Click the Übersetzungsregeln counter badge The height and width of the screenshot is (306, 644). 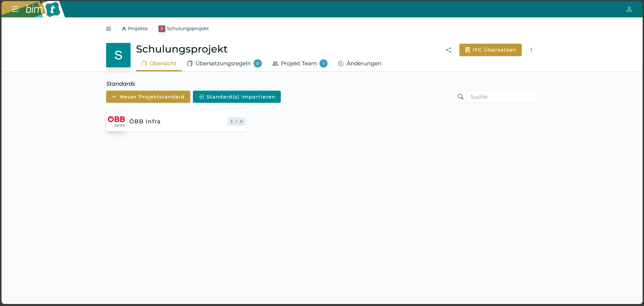click(x=258, y=64)
